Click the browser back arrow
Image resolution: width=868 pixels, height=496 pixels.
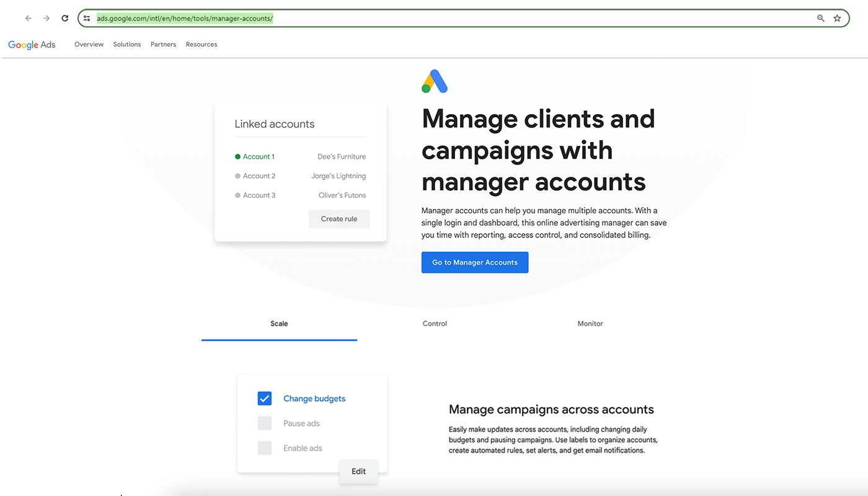pos(28,18)
